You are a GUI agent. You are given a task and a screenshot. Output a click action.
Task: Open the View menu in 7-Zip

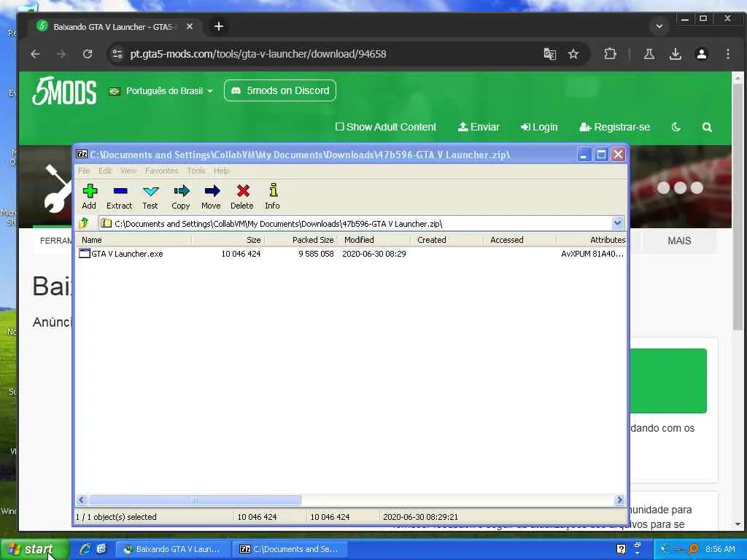[128, 171]
